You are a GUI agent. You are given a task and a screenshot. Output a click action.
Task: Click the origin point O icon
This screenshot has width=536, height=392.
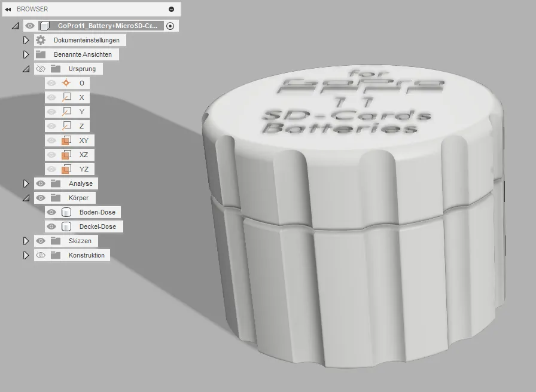(x=66, y=83)
